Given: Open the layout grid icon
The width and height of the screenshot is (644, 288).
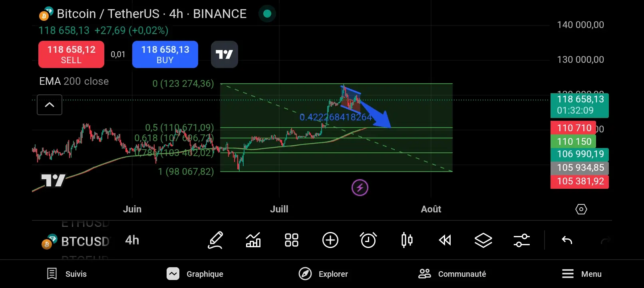Looking at the screenshot, I should tap(292, 240).
